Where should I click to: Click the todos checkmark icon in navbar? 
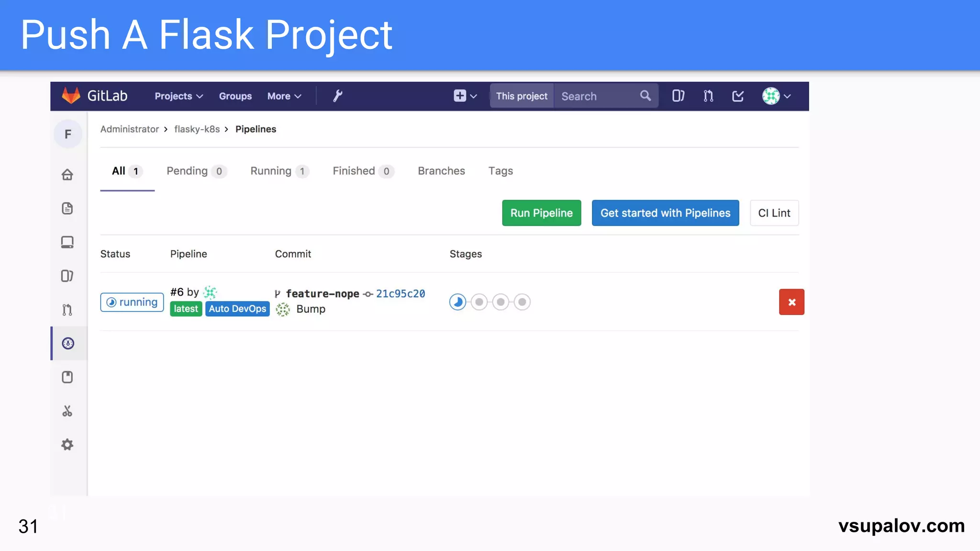coord(738,96)
